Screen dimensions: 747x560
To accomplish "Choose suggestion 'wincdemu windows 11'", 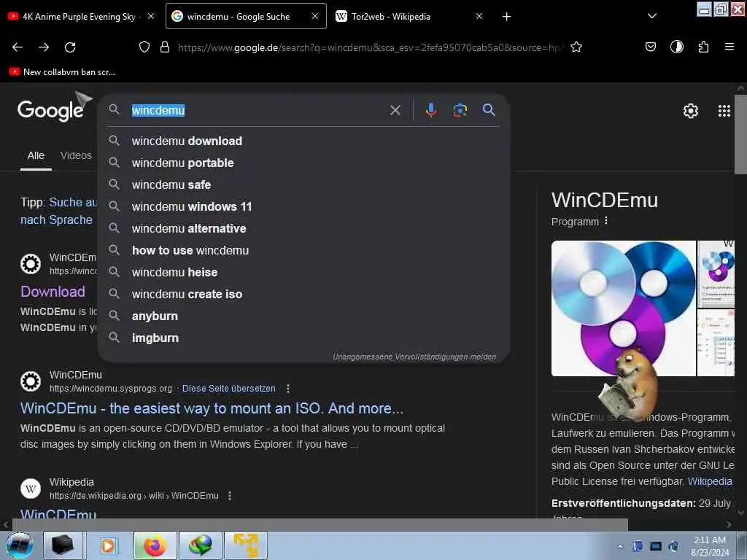I will coord(303,206).
